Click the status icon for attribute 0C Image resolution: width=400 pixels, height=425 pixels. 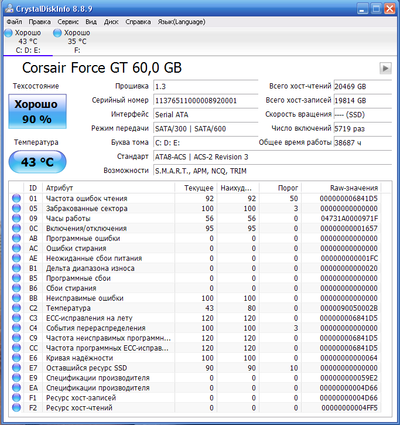point(16,228)
